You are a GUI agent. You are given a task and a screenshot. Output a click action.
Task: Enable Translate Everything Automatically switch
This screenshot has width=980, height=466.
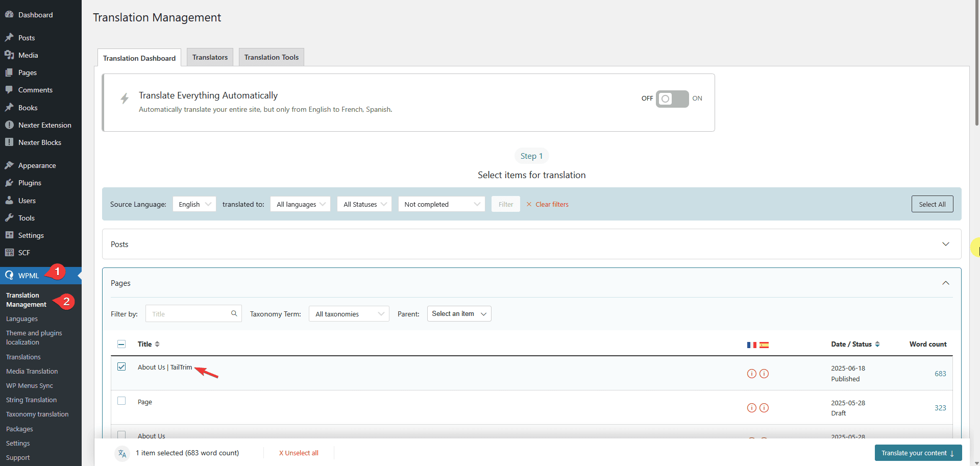pos(672,99)
